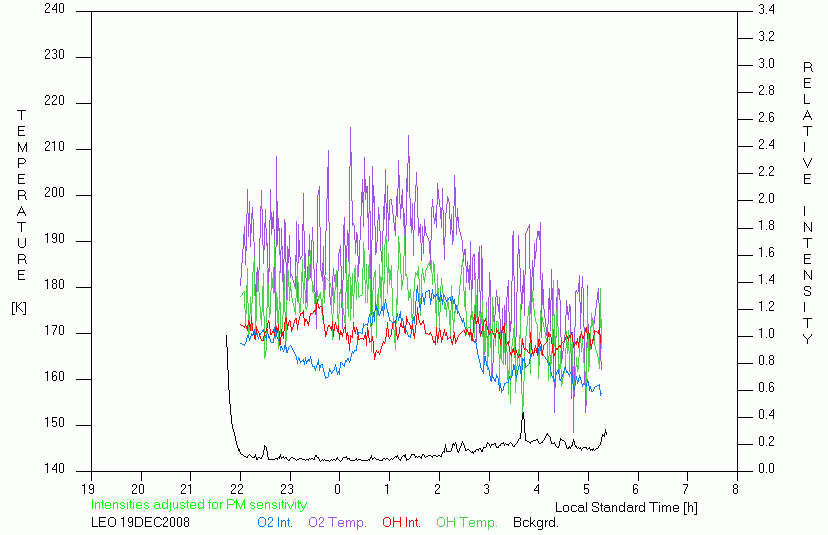Click the 160 temperature axis label
The width and height of the screenshot is (828, 535).
tap(54, 377)
